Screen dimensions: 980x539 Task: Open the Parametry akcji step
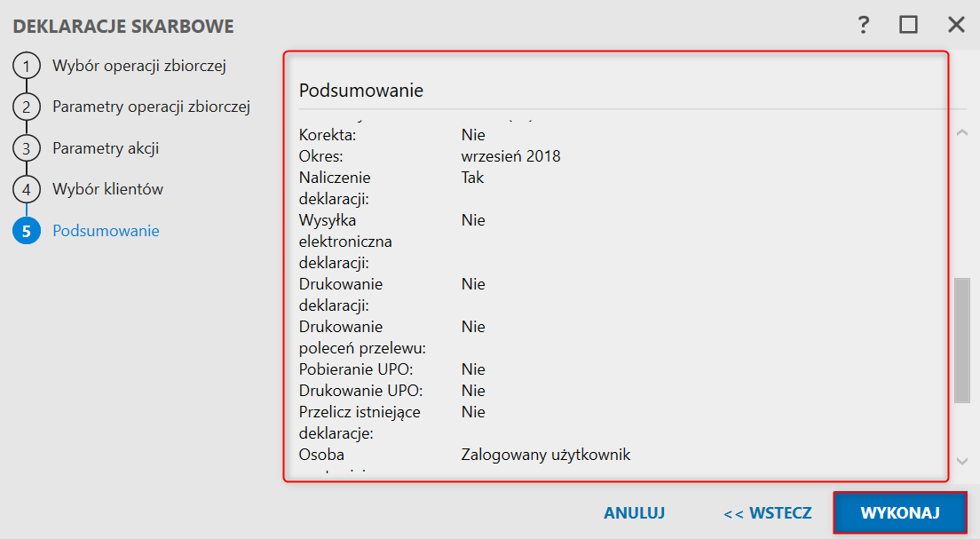(x=106, y=148)
